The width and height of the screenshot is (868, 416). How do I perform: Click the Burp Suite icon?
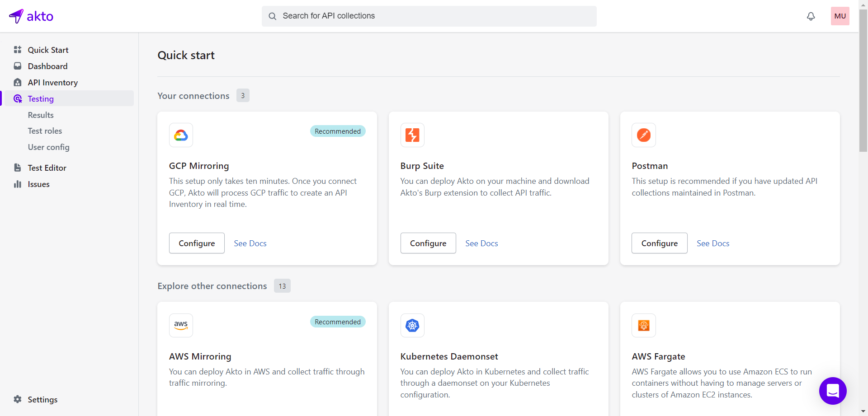[412, 135]
